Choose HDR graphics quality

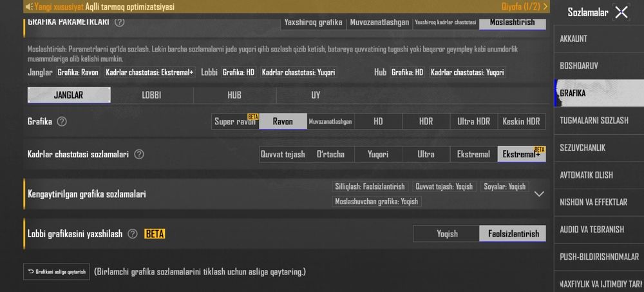point(426,121)
